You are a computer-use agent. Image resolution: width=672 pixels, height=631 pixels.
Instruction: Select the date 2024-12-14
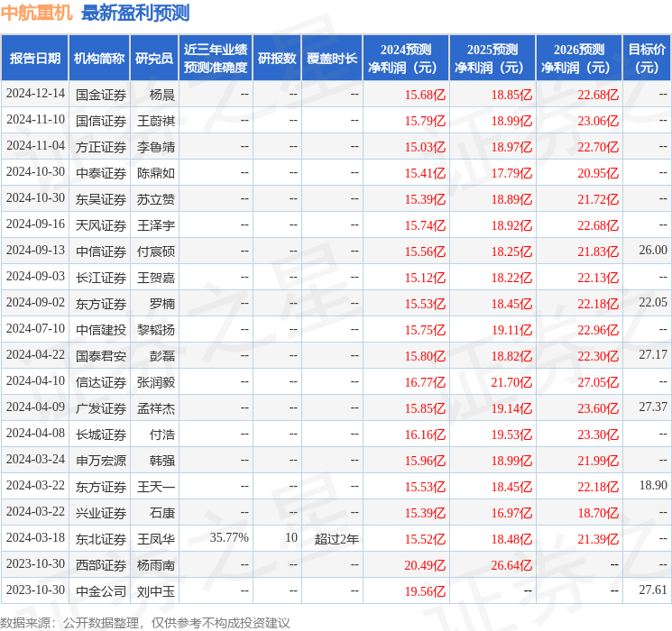[35, 94]
